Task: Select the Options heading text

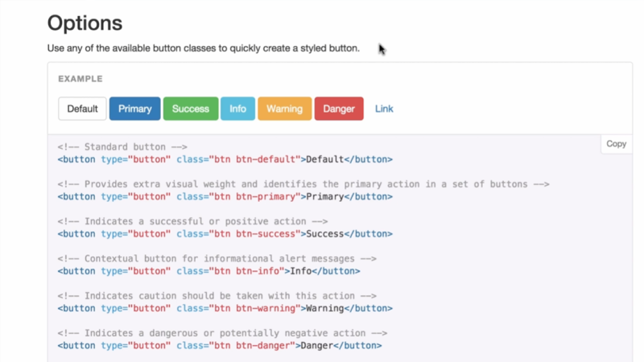Action: (85, 23)
